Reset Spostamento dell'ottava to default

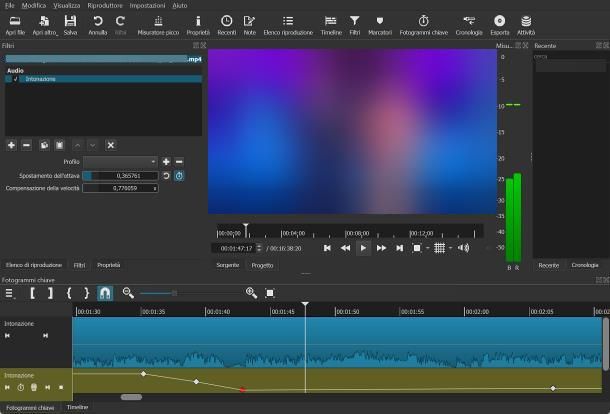166,176
